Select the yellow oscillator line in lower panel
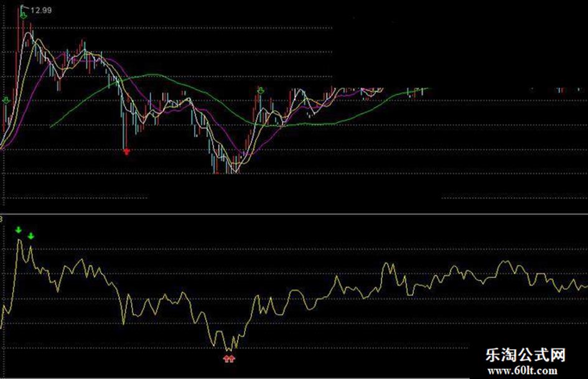This screenshot has height=379, width=588. [294, 296]
